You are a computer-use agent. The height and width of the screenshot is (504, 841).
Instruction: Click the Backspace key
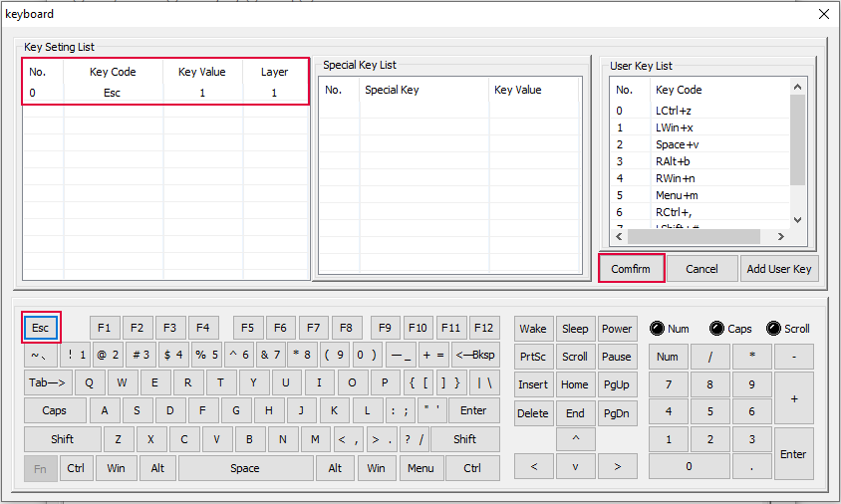pos(474,356)
